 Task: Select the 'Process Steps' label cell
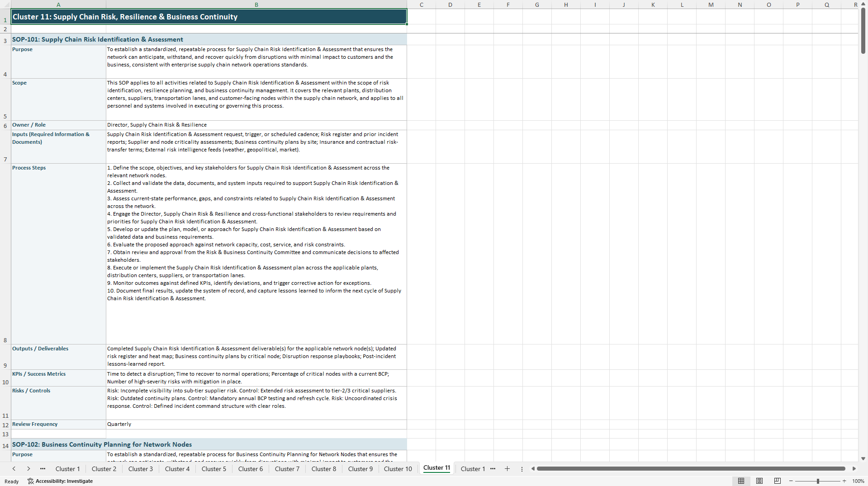58,254
